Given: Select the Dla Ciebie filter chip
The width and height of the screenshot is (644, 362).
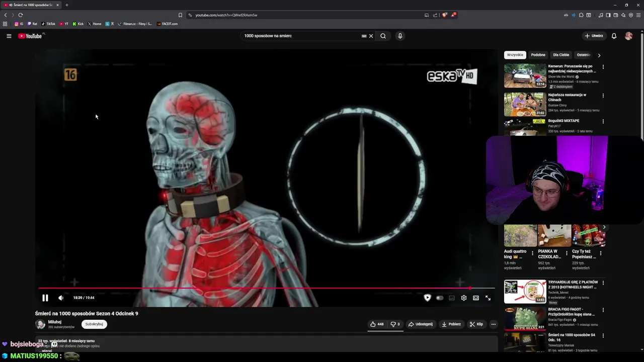Looking at the screenshot, I should click(x=561, y=55).
